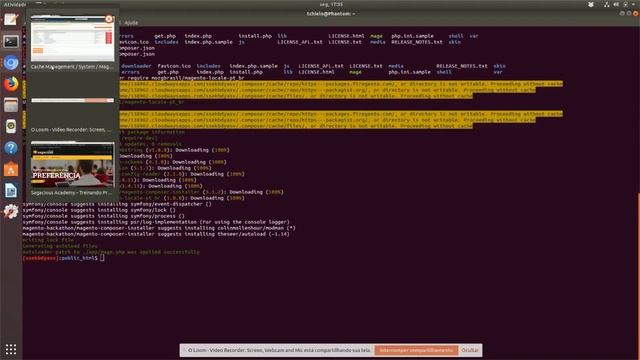Open the clock and calendar in top bar
Image resolution: width=640 pixels, height=360 pixels.
(x=331, y=4)
